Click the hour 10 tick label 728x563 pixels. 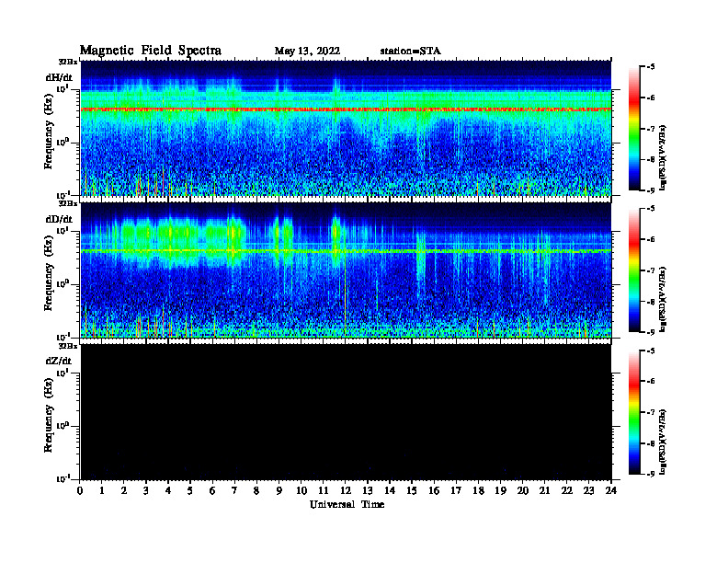[x=301, y=491]
